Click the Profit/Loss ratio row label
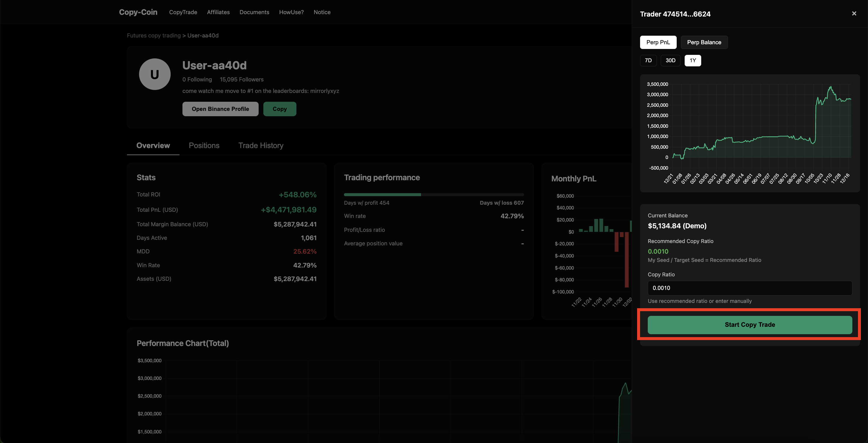The height and width of the screenshot is (443, 868). click(364, 230)
